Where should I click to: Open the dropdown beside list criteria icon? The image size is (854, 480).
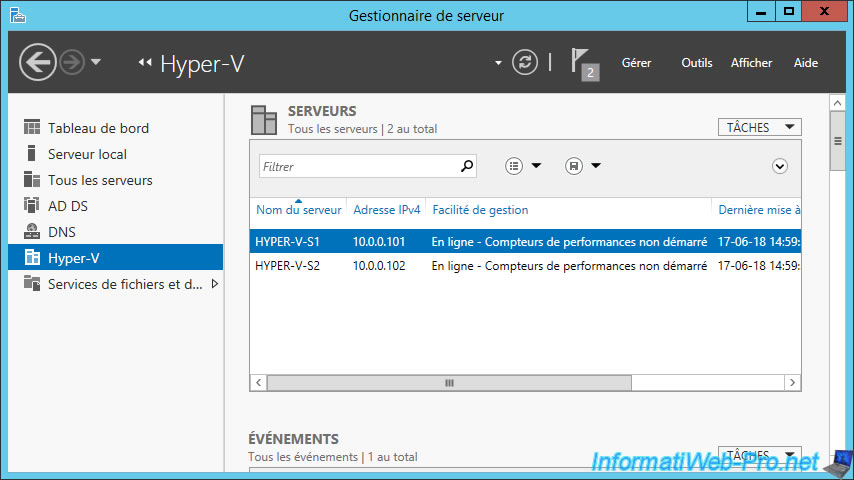point(536,166)
